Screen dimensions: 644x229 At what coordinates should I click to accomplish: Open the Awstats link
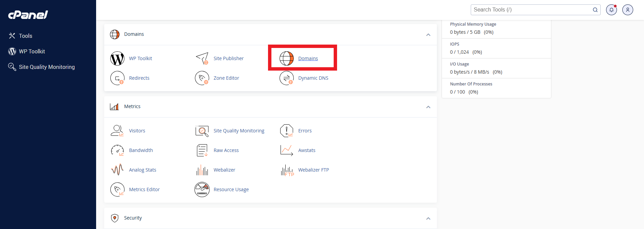tap(307, 150)
